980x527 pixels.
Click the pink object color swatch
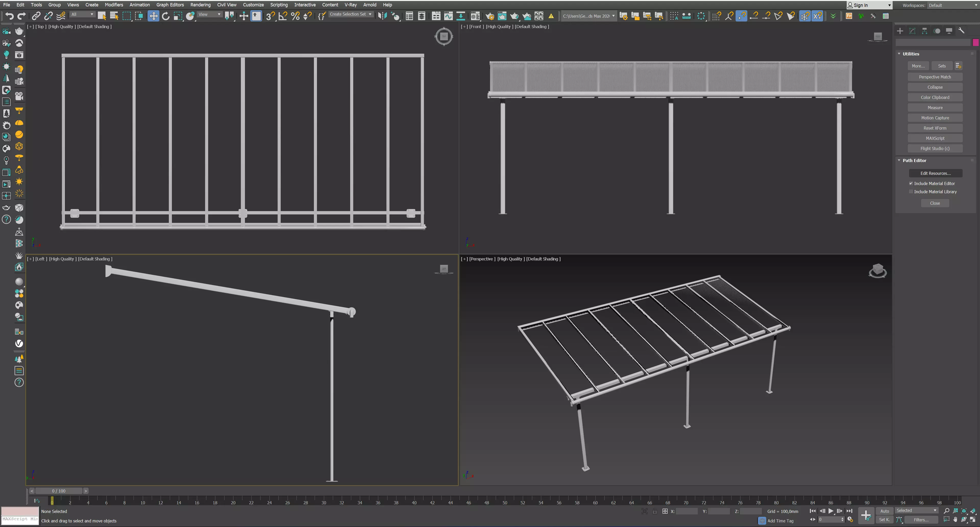coord(975,43)
